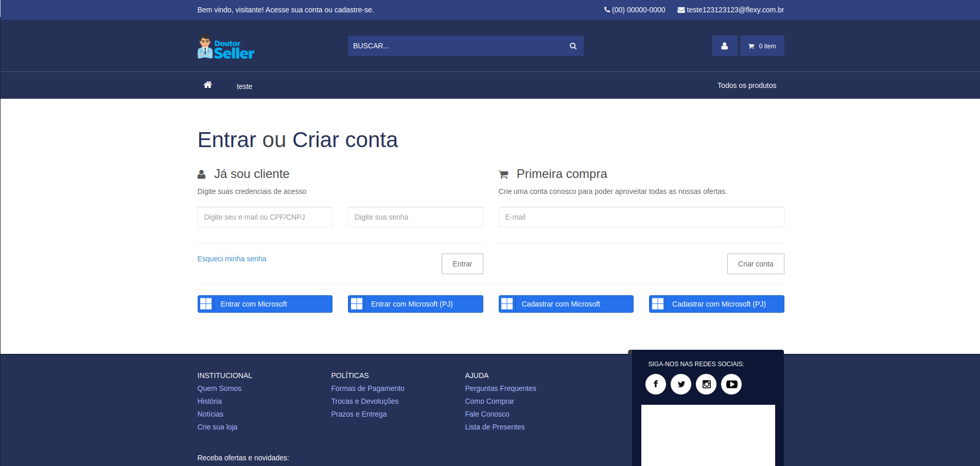Click the search magnifier icon

(x=573, y=46)
